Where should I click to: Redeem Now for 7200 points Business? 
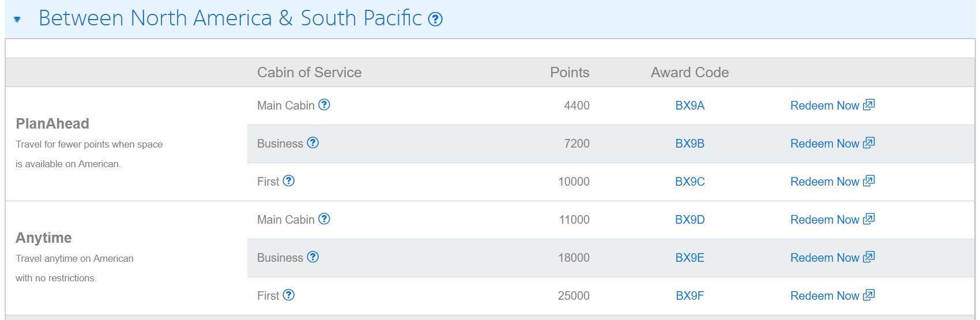831,144
